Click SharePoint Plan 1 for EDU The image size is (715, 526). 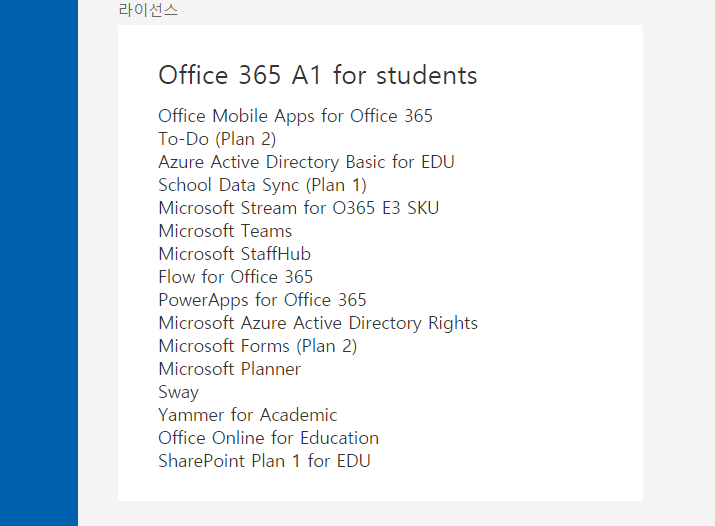click(x=264, y=461)
